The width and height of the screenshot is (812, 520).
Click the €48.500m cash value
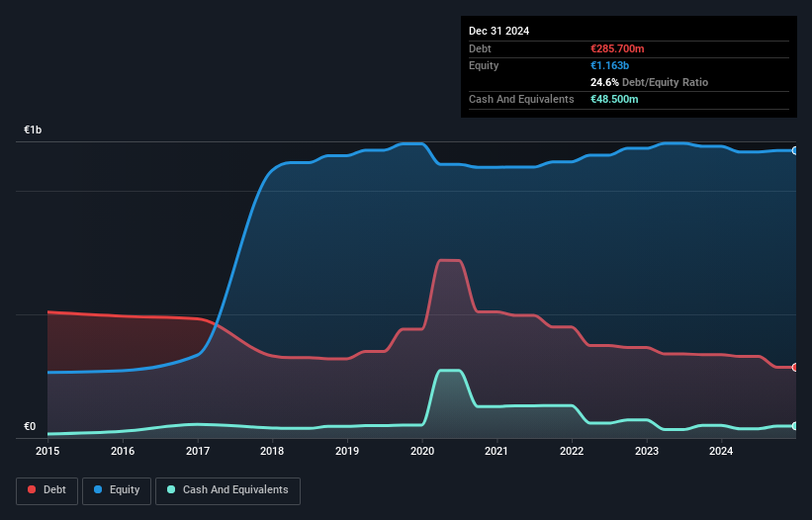click(x=614, y=99)
